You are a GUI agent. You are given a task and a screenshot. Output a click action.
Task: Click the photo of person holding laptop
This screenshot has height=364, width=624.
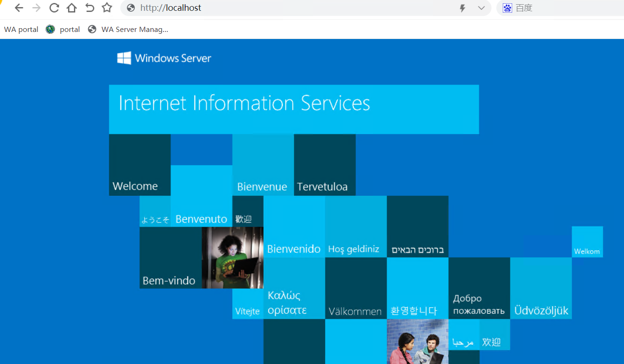click(x=232, y=258)
